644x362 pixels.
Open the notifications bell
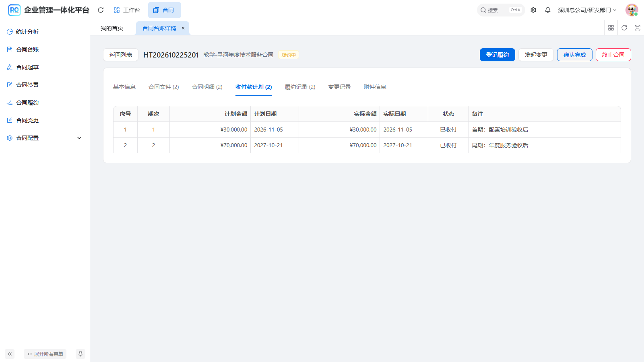[548, 10]
